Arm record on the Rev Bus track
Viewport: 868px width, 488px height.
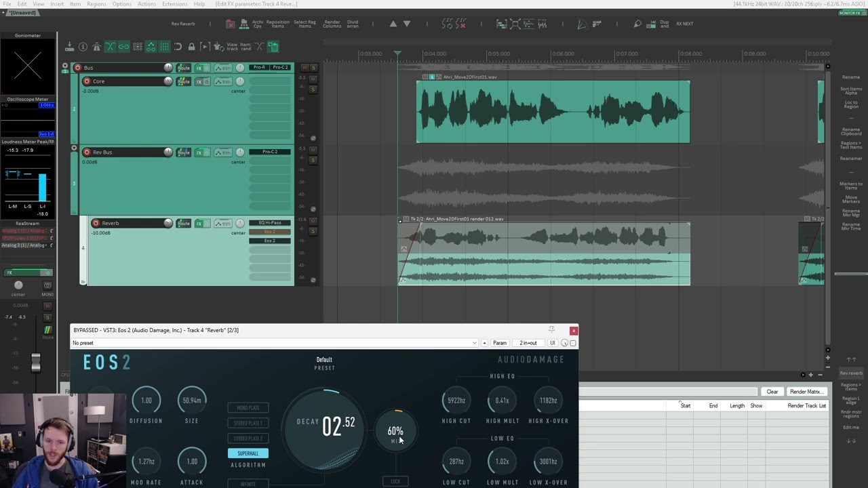click(x=87, y=152)
